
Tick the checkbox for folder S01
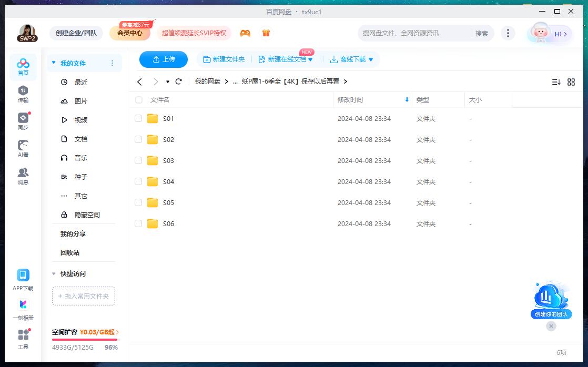[138, 118]
